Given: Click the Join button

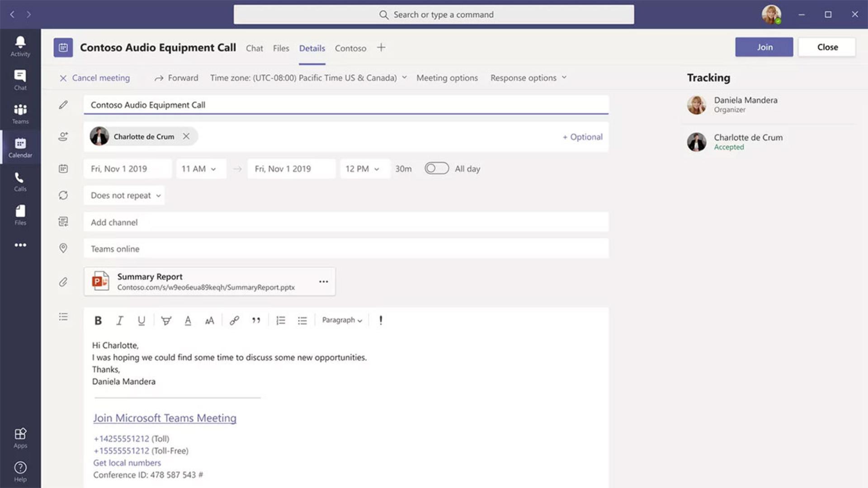Looking at the screenshot, I should (x=764, y=47).
